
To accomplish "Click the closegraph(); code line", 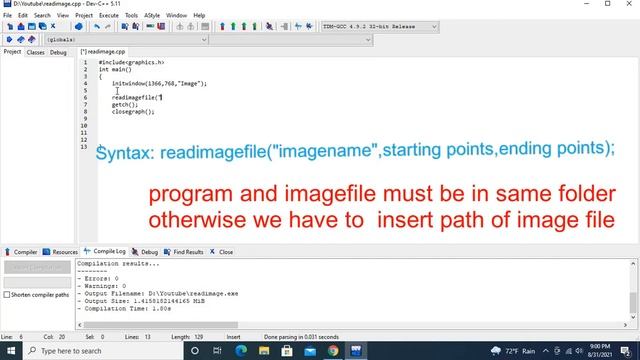I will pos(133,111).
